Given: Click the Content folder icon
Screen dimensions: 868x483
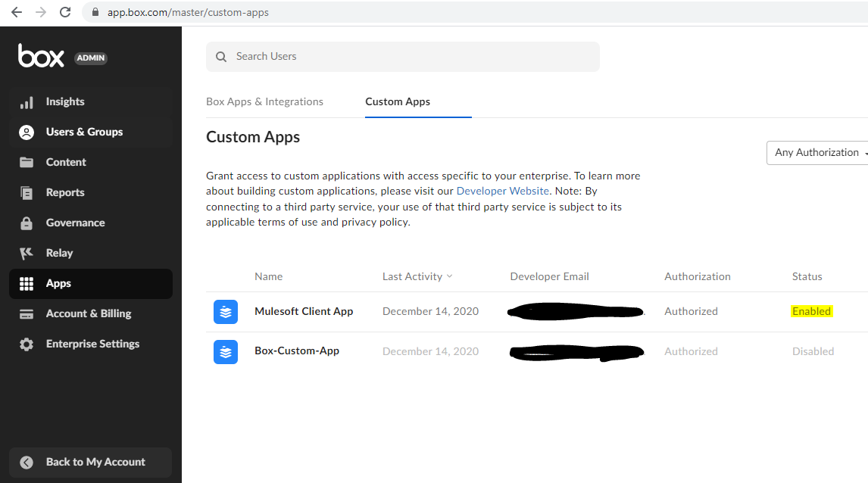Looking at the screenshot, I should 27,162.
